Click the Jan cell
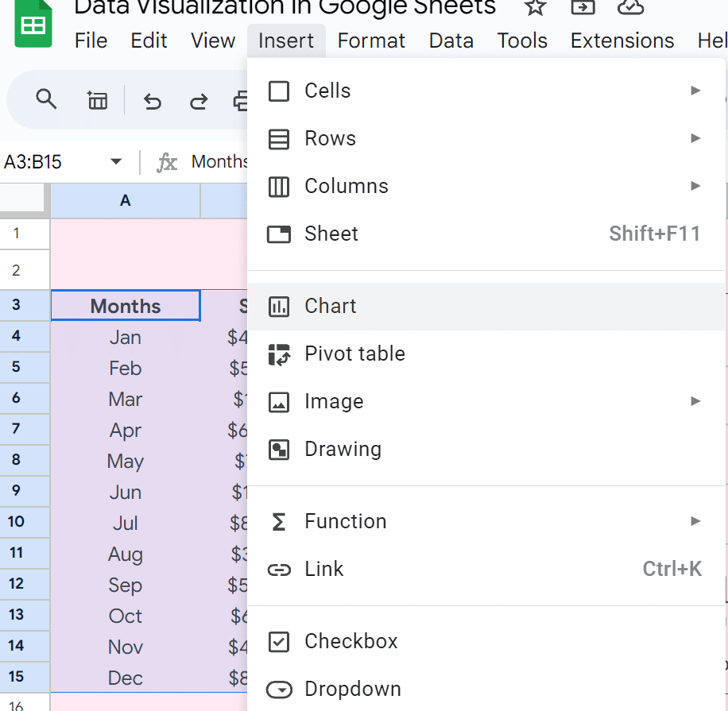 [126, 337]
